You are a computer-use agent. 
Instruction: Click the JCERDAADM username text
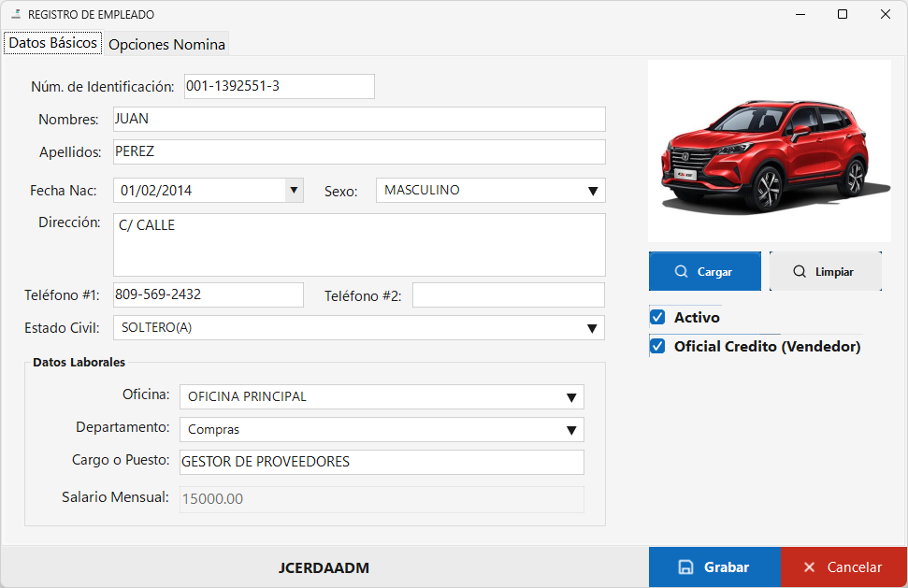coord(324,567)
